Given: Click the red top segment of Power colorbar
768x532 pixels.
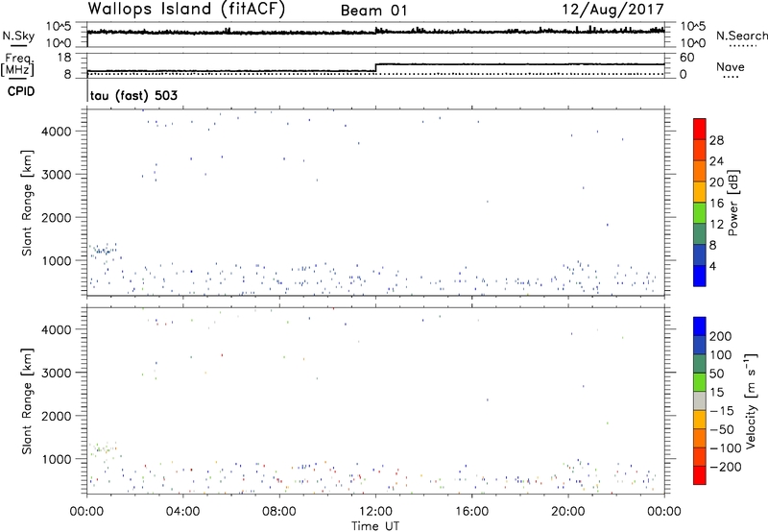Looking at the screenshot, I should [700, 129].
